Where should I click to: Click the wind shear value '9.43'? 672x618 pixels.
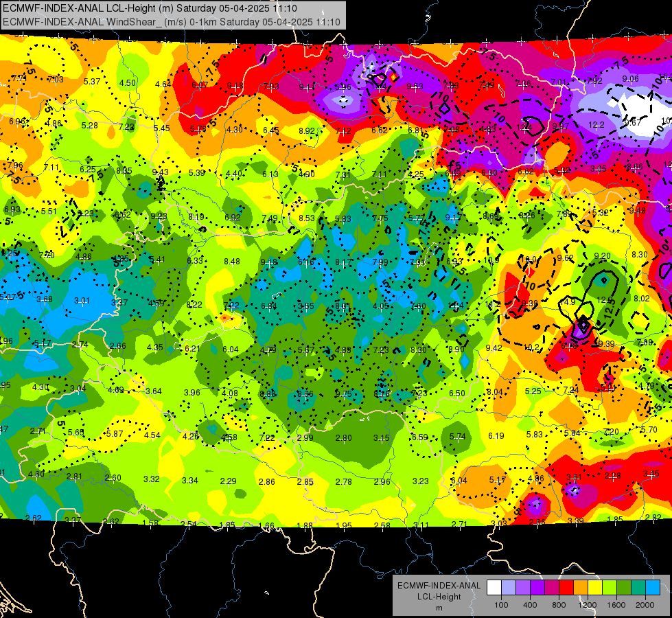161,172
